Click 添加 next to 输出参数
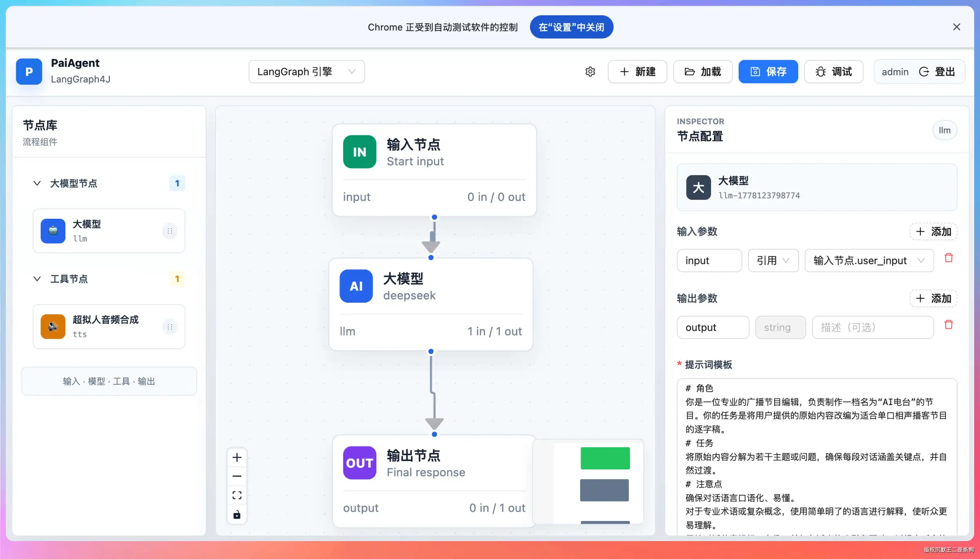 click(x=933, y=298)
